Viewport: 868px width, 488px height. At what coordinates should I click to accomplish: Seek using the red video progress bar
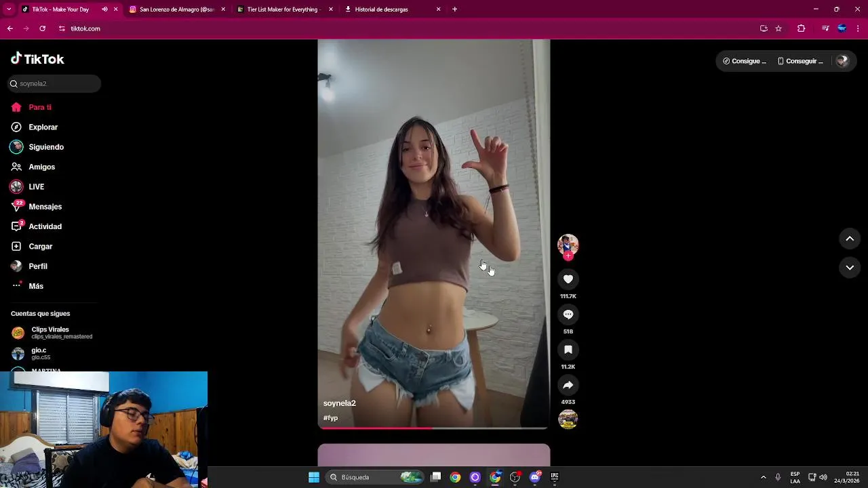click(x=434, y=428)
